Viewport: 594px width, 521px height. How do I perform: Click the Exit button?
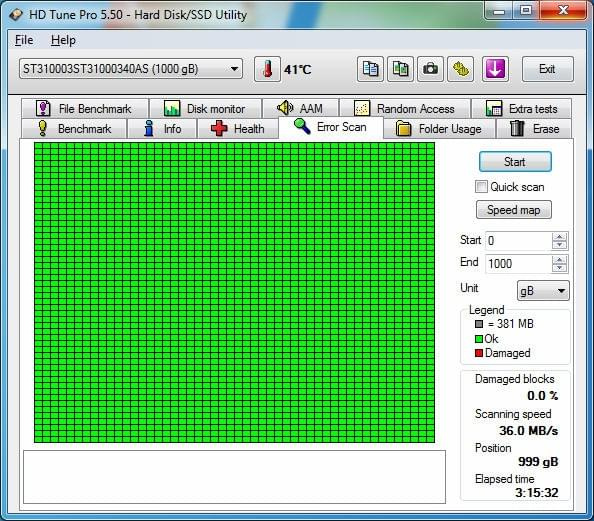click(x=547, y=69)
